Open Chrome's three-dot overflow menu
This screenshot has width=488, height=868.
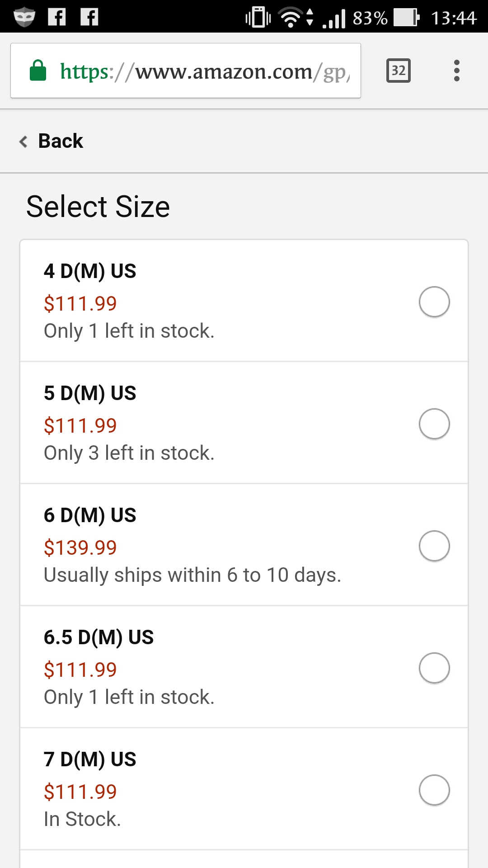(x=456, y=71)
